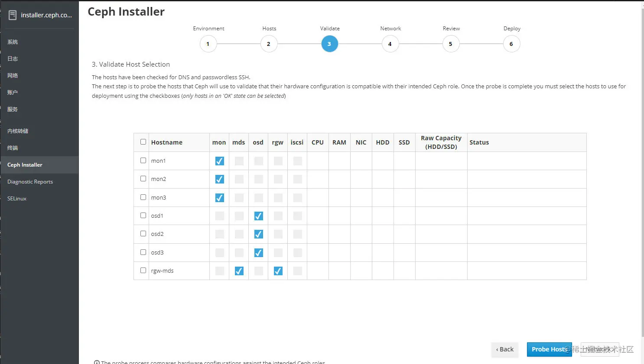Click the Raw Capacity (HDD/SSD) column header
Viewport: 644px width, 364px height.
(441, 142)
